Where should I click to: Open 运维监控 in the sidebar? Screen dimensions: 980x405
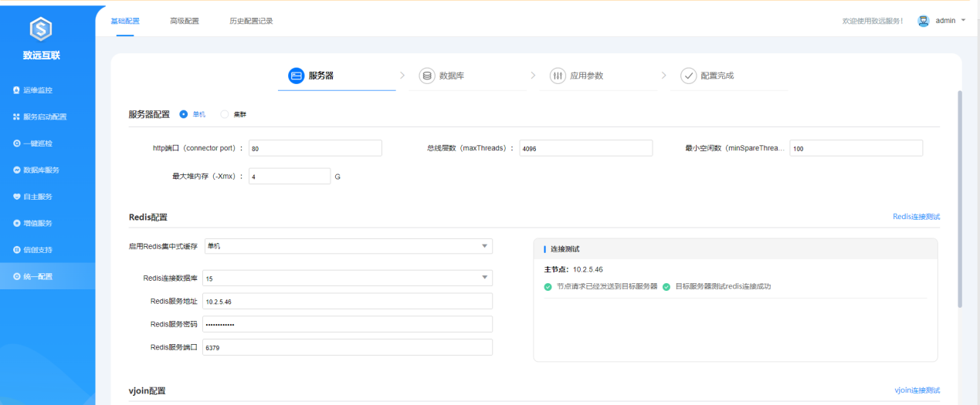pos(37,90)
